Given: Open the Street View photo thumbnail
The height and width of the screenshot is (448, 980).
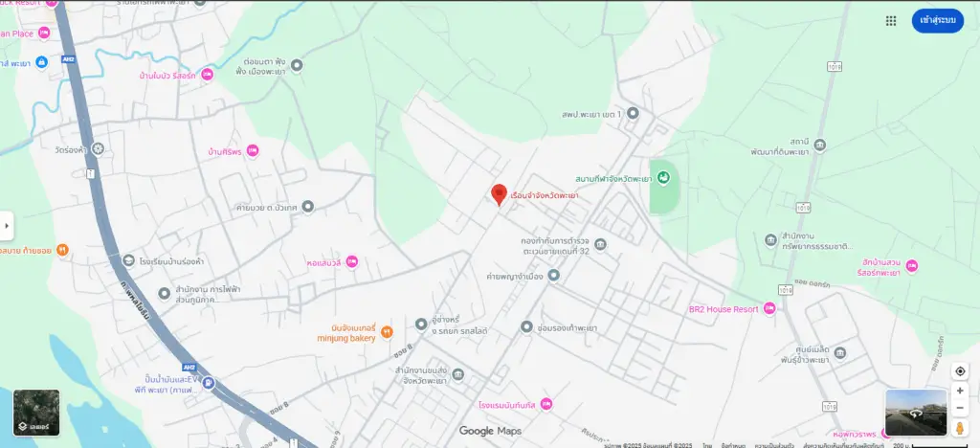Looking at the screenshot, I should (916, 413).
